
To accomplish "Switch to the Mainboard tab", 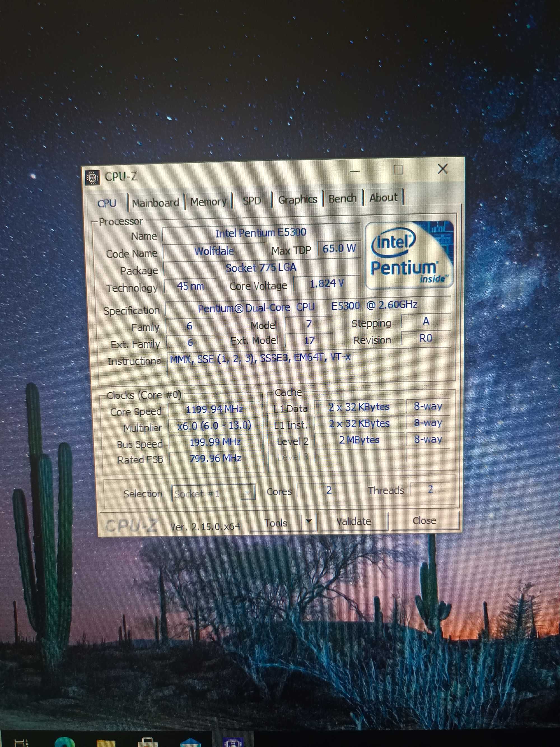I will (156, 203).
